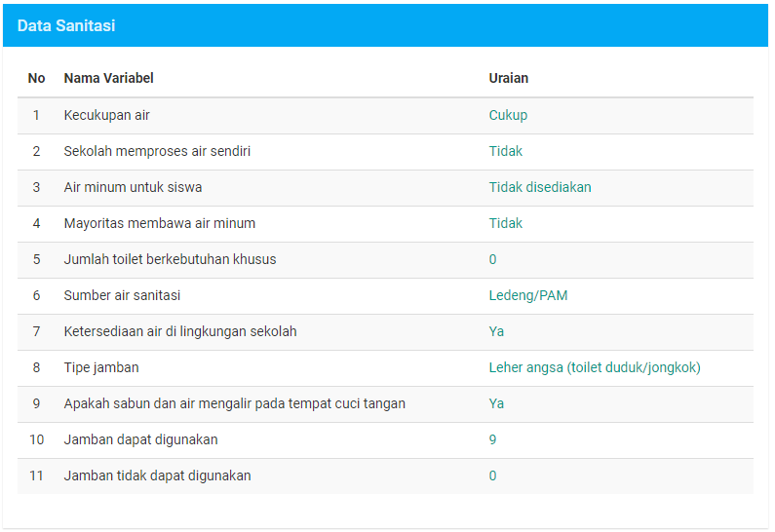
Task: Click Tidak beside Sekolah memproses air sendiri
Action: pyautogui.click(x=505, y=151)
